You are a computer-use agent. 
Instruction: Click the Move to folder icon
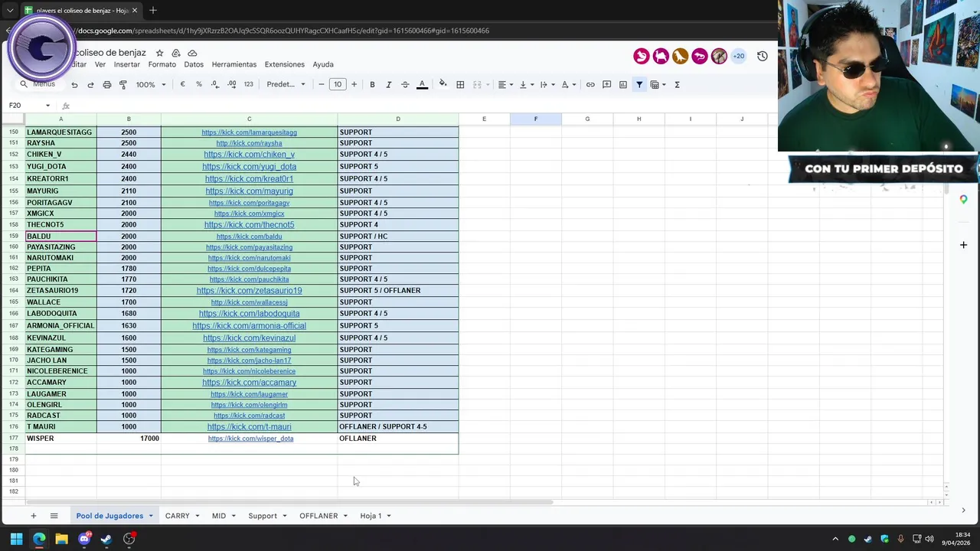tap(176, 53)
